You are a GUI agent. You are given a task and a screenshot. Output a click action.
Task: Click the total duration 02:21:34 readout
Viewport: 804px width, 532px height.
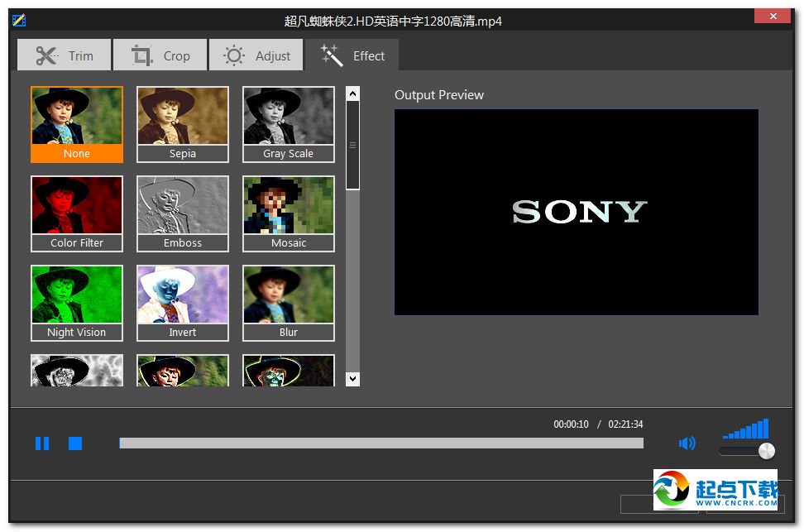point(625,424)
